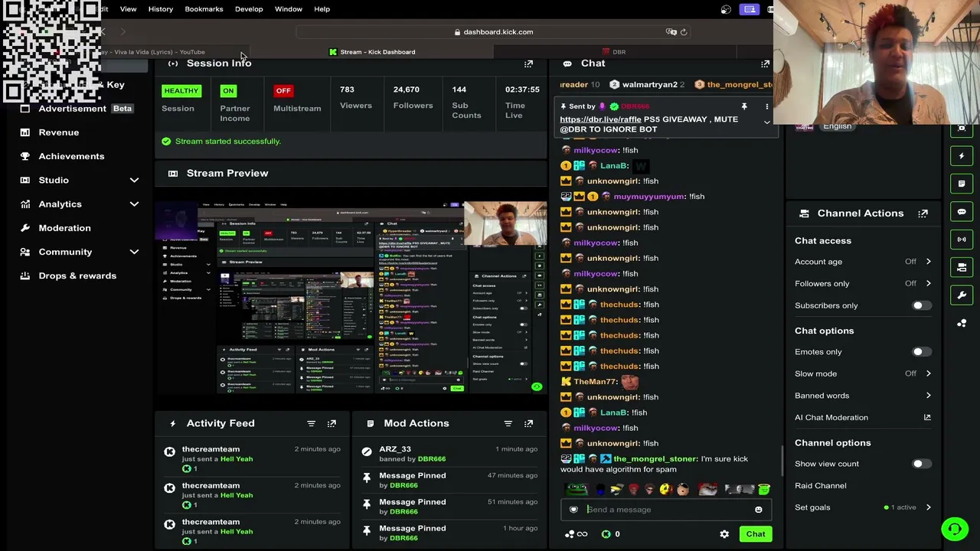Click the Send a message input field

pyautogui.click(x=665, y=510)
